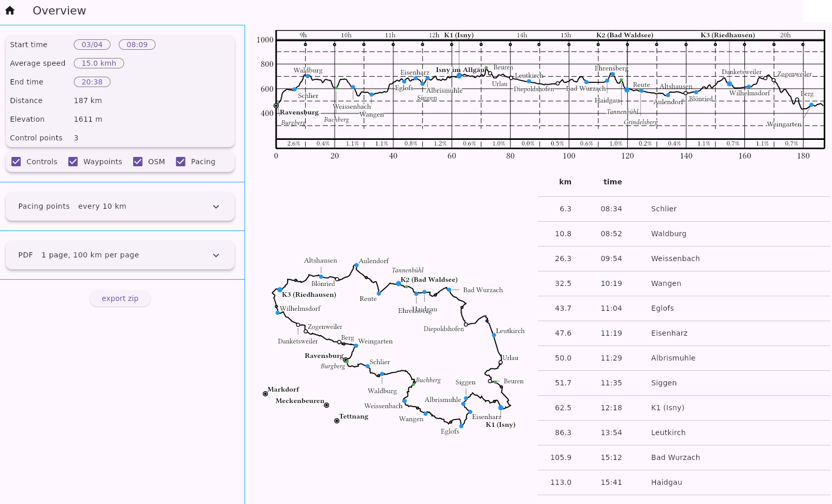Click the Aulendorf waypoint on map
The image size is (832, 504).
356,265
